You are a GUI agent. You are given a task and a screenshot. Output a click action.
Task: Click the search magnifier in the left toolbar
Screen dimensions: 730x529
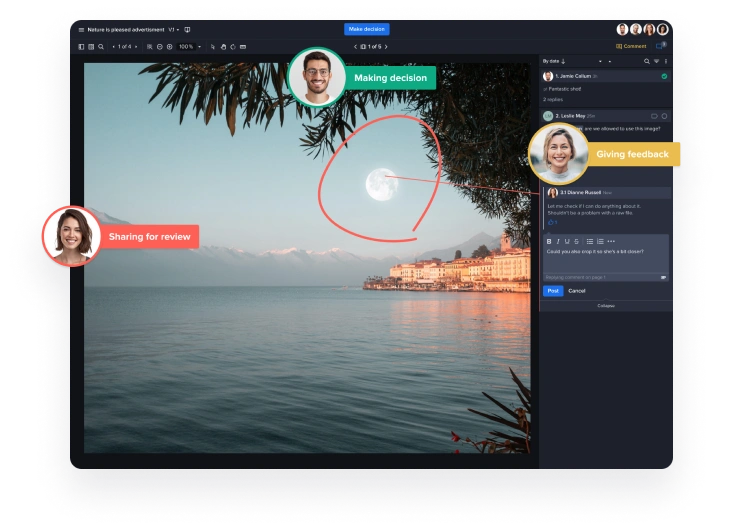pos(101,47)
